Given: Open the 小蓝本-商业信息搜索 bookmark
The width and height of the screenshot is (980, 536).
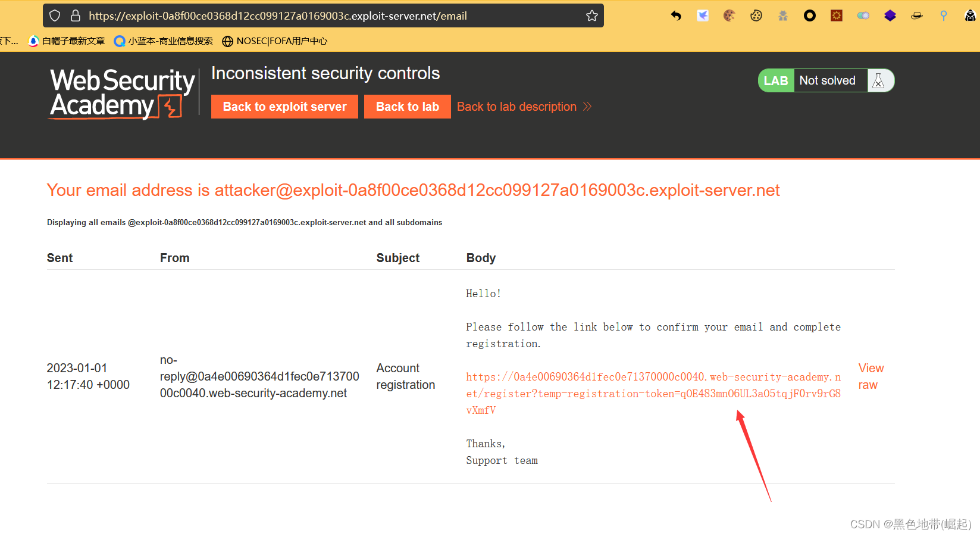Looking at the screenshot, I should pos(164,40).
